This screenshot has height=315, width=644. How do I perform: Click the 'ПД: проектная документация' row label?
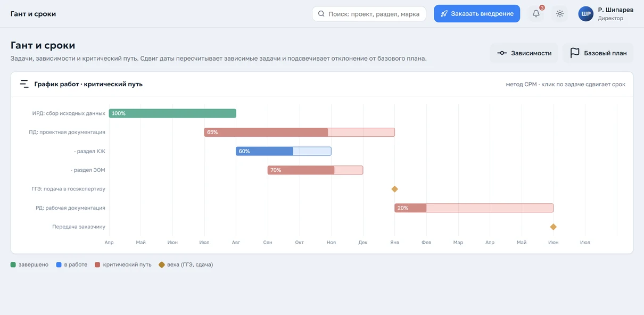(x=67, y=132)
